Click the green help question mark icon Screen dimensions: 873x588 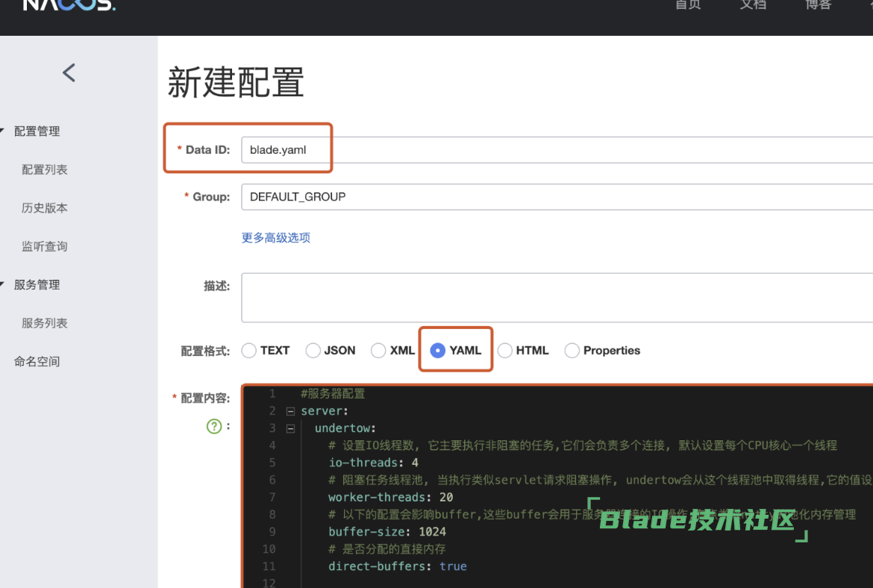point(214,426)
